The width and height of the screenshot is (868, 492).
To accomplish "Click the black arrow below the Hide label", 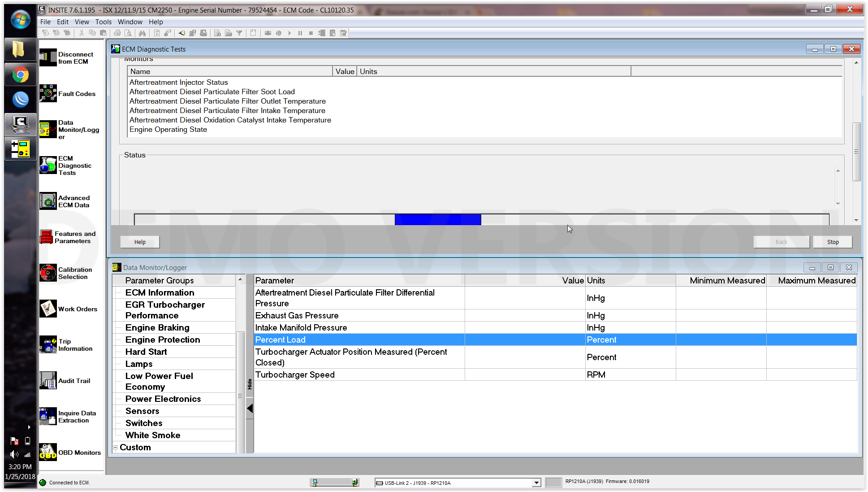I will click(x=250, y=408).
